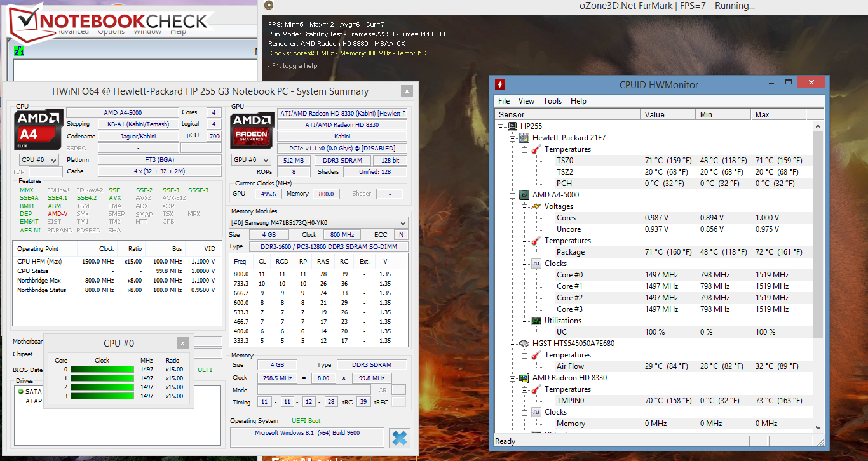Viewport: 868px width, 461px height.
Task: Click the 'F1: toggle help' text in FurMark
Action: 293,66
